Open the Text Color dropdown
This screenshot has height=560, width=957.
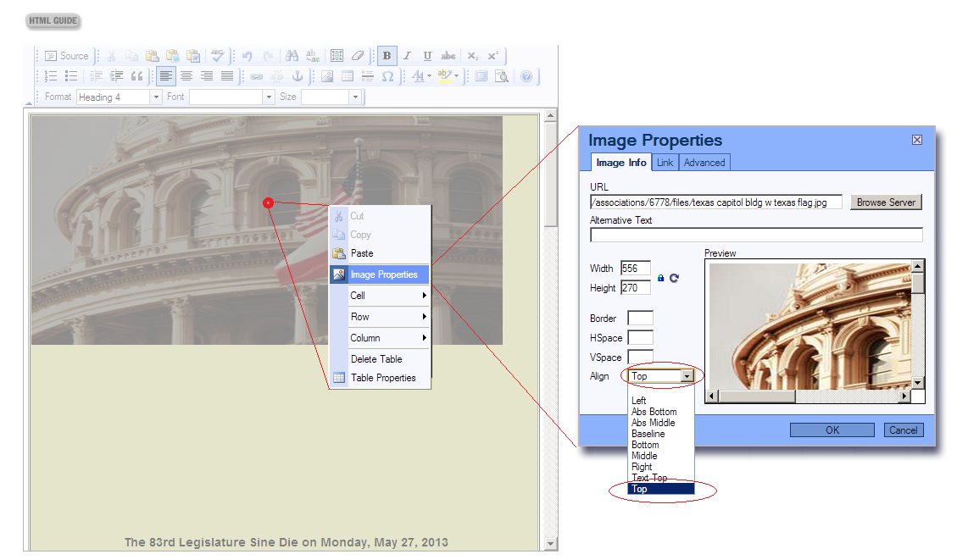tap(421, 76)
